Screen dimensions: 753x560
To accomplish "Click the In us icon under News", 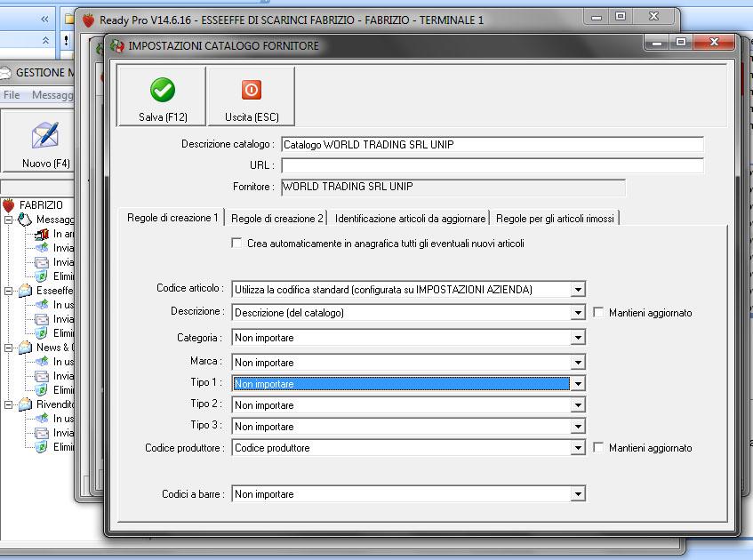I will pos(43,362).
